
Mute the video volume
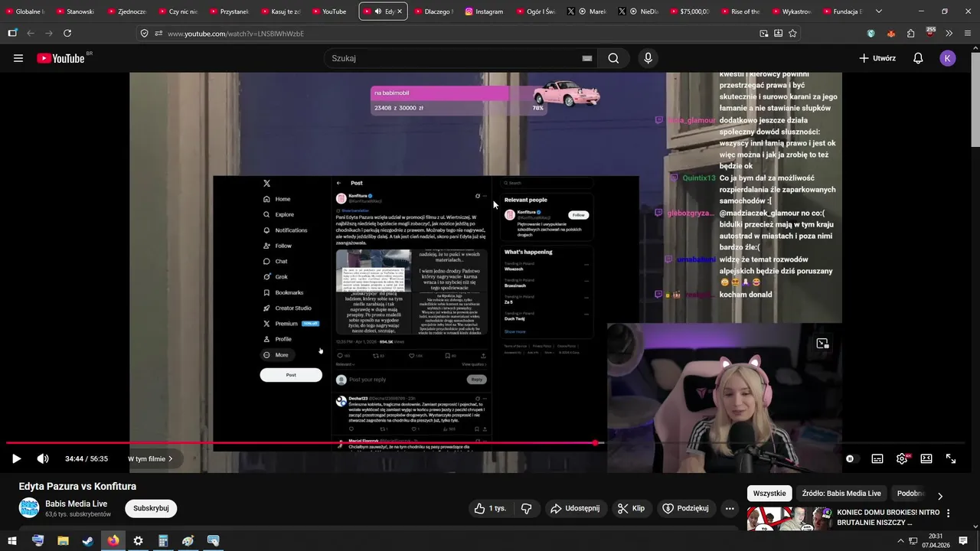click(43, 458)
